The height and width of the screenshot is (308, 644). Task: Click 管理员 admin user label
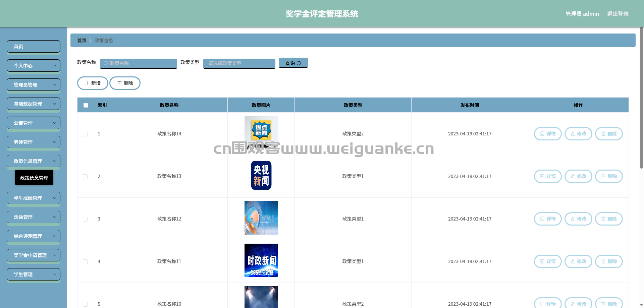coord(582,14)
